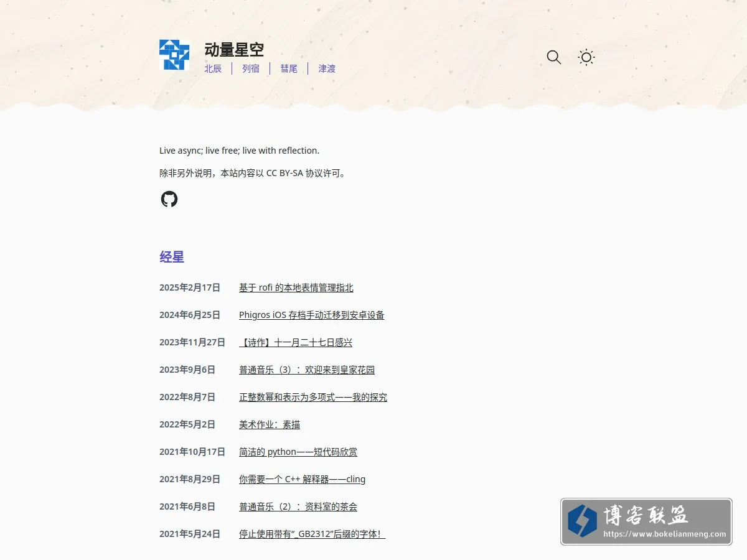Click the 经星 section heading
Viewport: 747px width, 560px height.
pyautogui.click(x=172, y=257)
